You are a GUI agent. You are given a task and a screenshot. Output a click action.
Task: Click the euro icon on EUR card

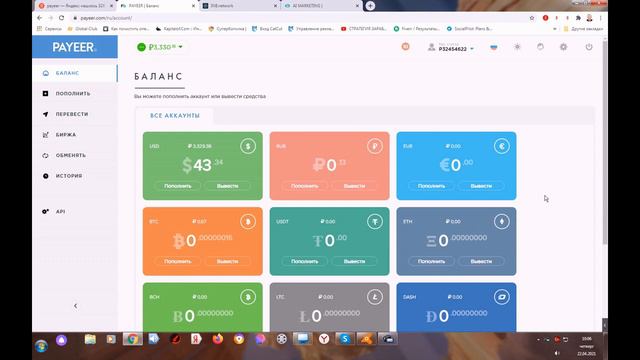click(x=502, y=146)
